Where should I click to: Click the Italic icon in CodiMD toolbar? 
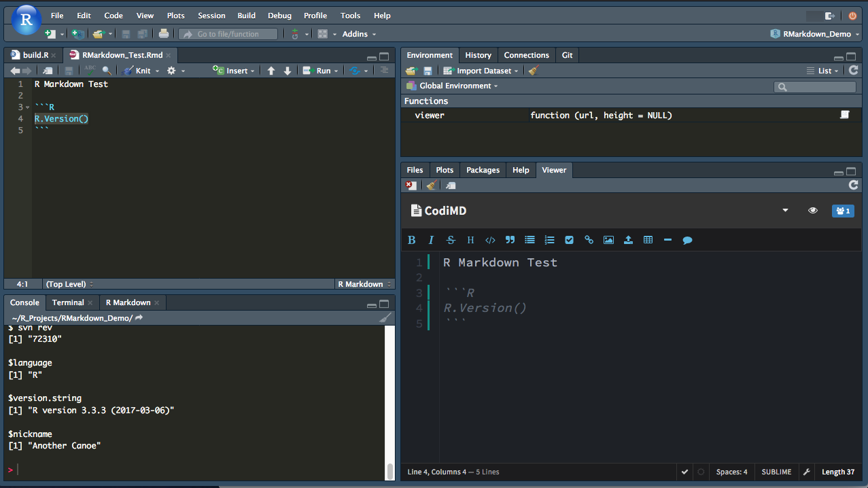431,240
